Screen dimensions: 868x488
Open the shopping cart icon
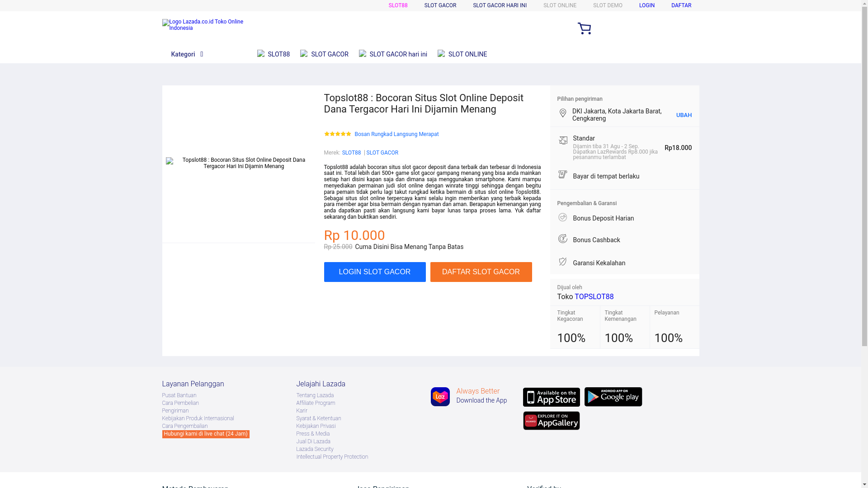click(584, 28)
